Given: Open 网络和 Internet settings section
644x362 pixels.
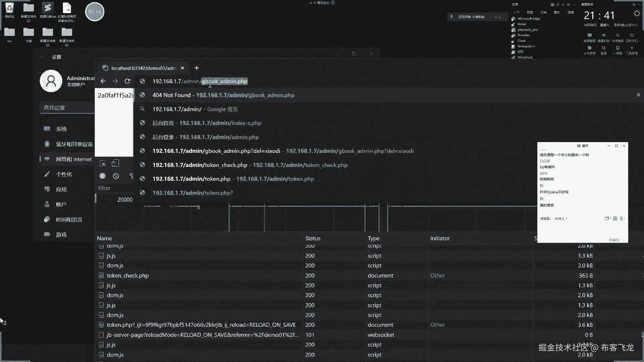Looking at the screenshot, I should (x=73, y=159).
